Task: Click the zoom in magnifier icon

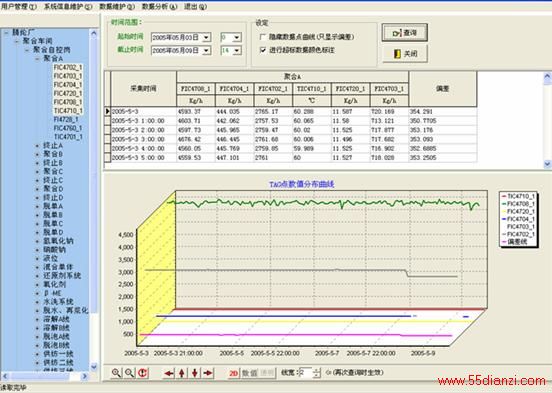Action: (x=116, y=373)
